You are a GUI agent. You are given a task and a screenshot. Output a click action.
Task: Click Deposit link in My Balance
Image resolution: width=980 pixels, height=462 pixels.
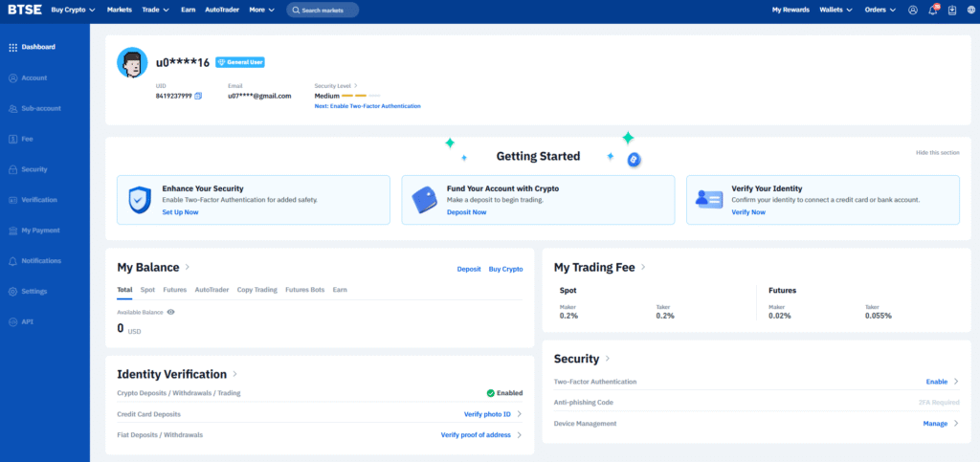click(x=469, y=269)
